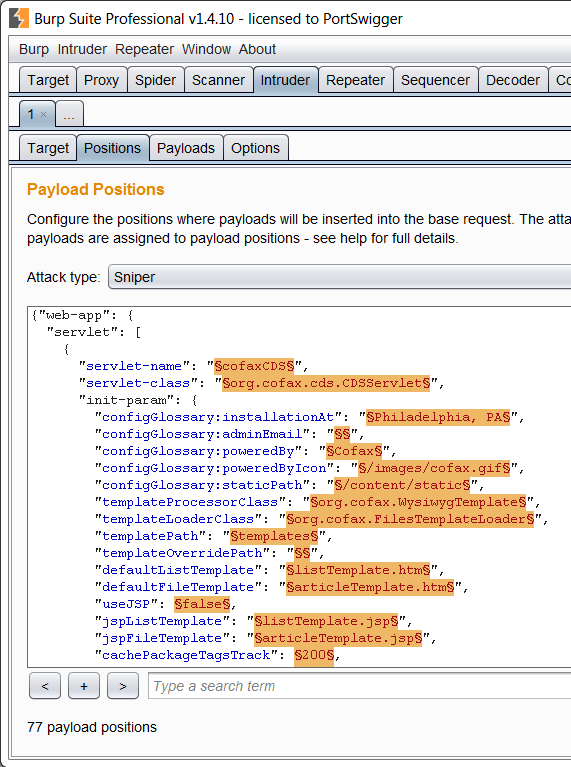Switch to the Sequencer tool tab
Screen dimensions: 571x767
pyautogui.click(x=435, y=80)
